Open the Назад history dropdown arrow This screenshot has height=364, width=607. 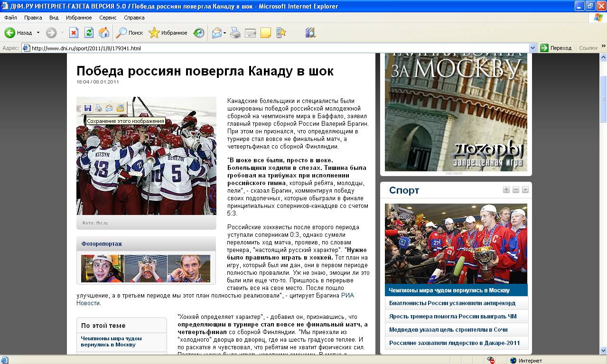tap(38, 33)
